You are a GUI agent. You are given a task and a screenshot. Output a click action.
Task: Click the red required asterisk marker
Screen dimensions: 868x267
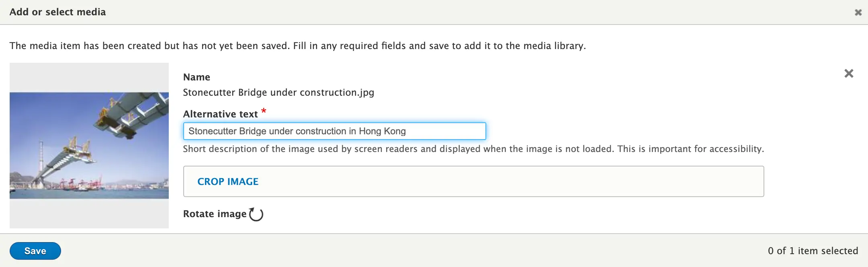pos(264,111)
